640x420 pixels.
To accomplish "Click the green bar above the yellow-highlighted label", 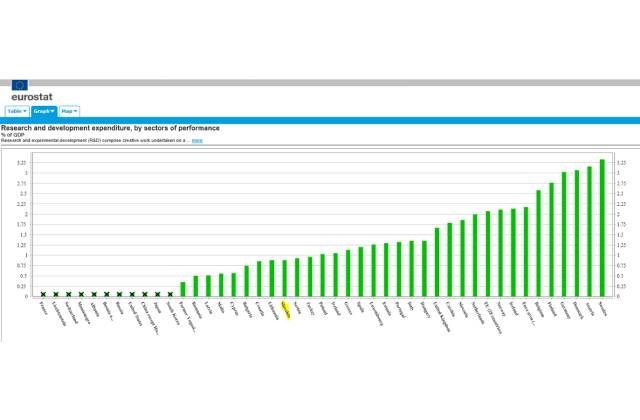I will click(x=285, y=278).
